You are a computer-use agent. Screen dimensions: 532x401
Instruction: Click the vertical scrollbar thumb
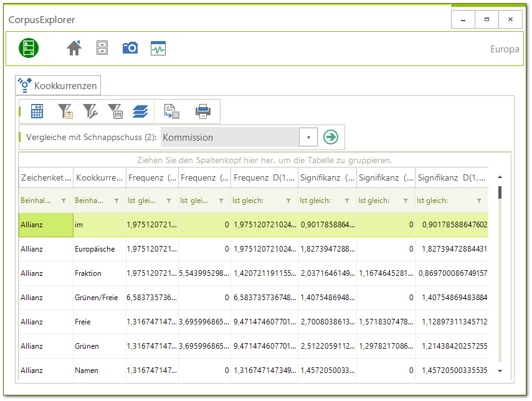pos(500,192)
